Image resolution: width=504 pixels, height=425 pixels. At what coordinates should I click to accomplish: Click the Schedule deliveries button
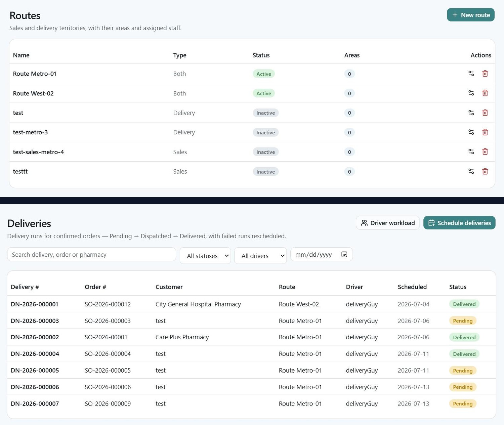[x=459, y=223]
